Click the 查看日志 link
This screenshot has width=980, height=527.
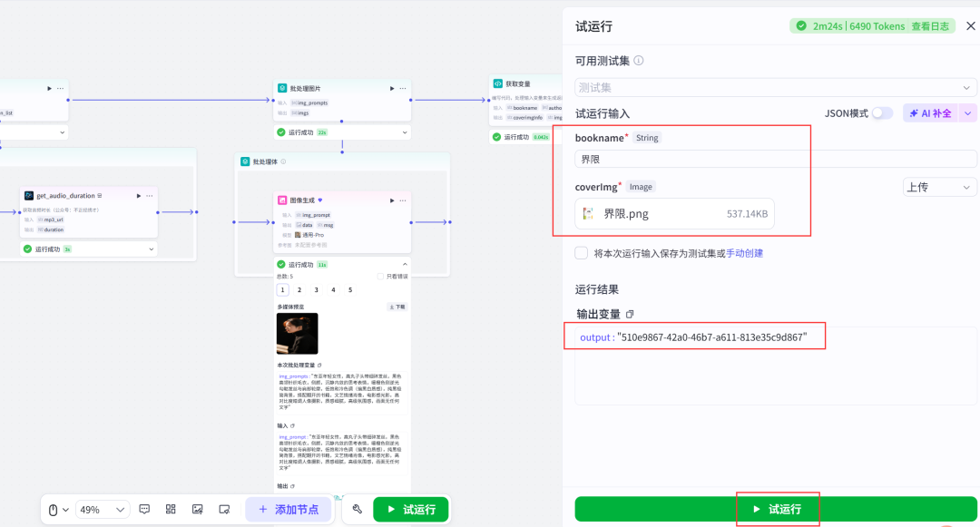tap(930, 26)
